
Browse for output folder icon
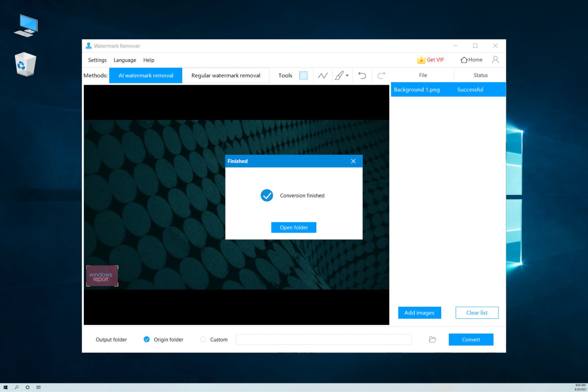click(432, 339)
